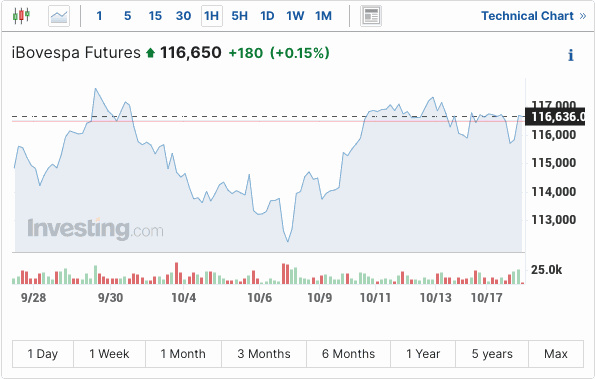Select the 5H interval
Viewport: 595px width, 379px height.
point(239,16)
